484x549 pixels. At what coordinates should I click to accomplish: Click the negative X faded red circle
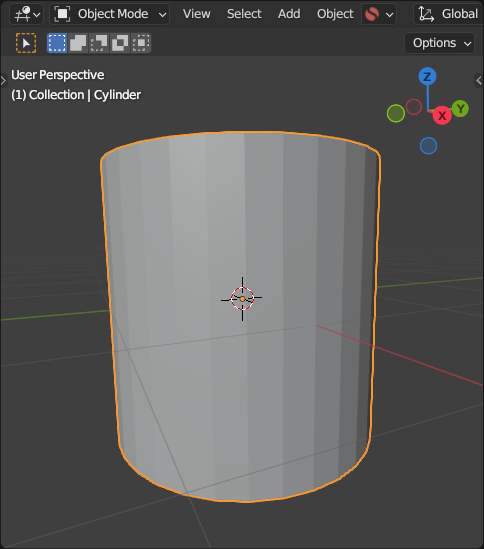pos(414,107)
